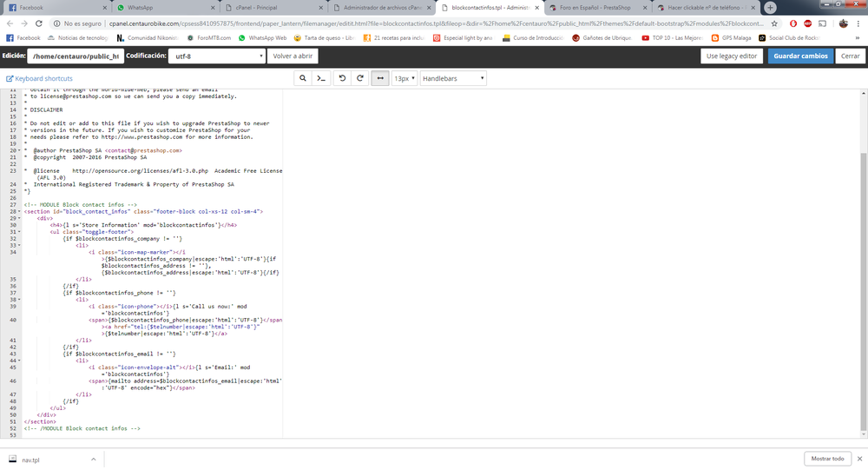Open the Keyboard shortcuts link
The image size is (868, 470).
coord(39,79)
